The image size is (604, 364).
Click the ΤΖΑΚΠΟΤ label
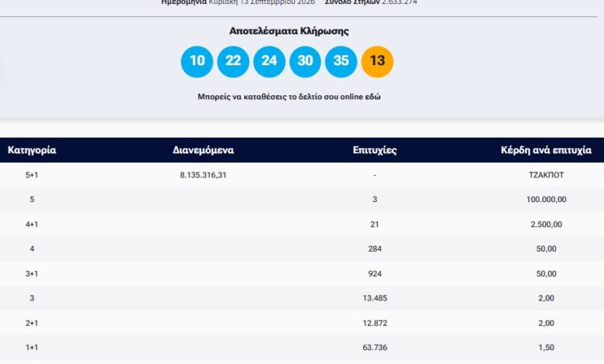click(x=546, y=175)
